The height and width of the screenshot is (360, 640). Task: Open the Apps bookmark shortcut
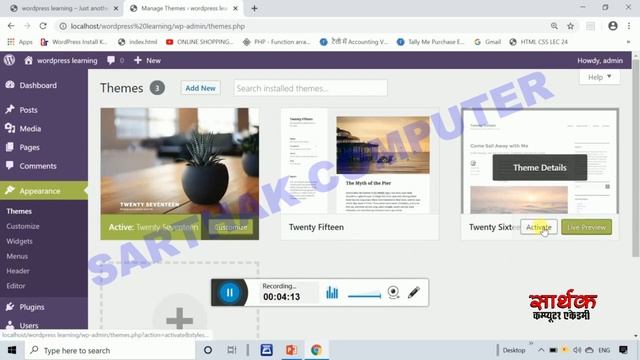coord(20,42)
